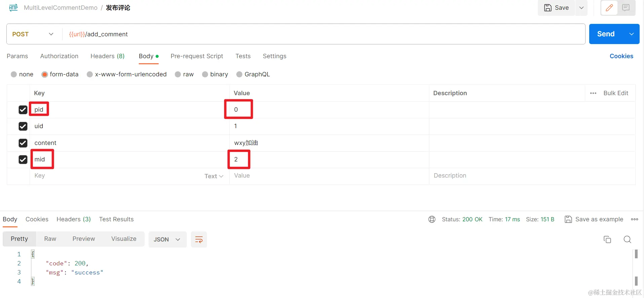Click the pid key cell
The height and width of the screenshot is (298, 644).
click(129, 110)
